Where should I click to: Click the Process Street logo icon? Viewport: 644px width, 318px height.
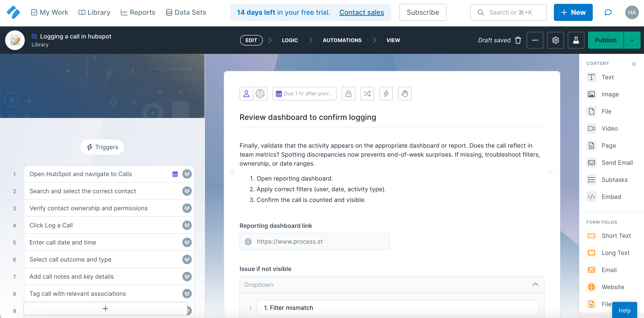pyautogui.click(x=13, y=12)
